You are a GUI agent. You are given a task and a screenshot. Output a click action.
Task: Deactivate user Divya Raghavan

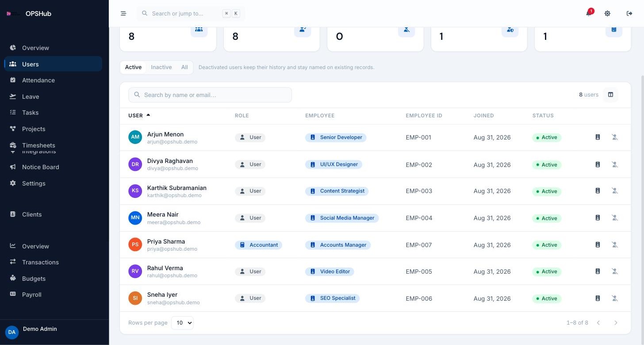pos(614,164)
